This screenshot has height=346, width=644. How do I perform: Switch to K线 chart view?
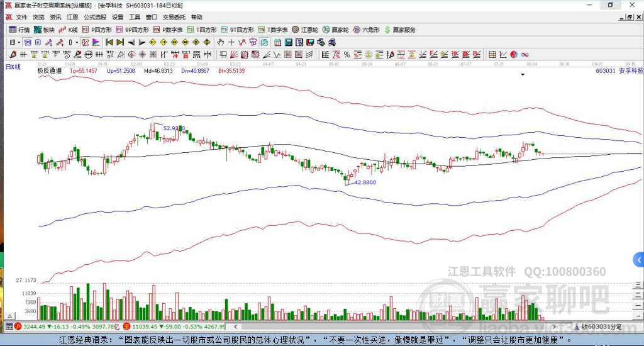click(x=68, y=30)
